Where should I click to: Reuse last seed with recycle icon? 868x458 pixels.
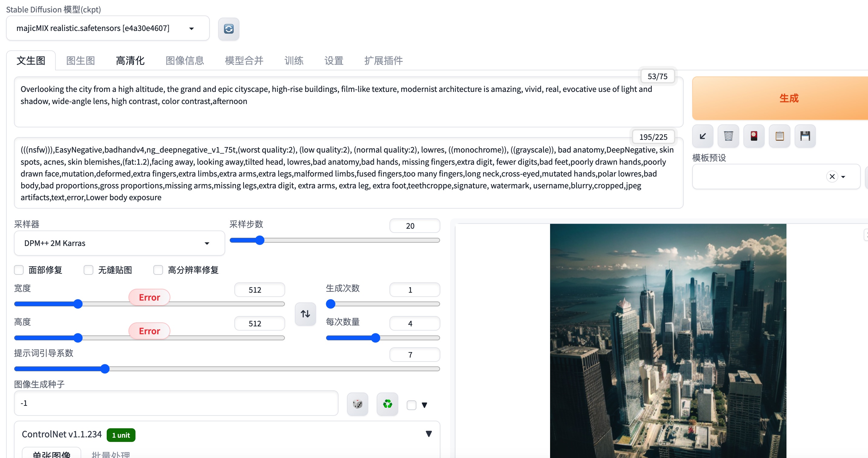(387, 404)
